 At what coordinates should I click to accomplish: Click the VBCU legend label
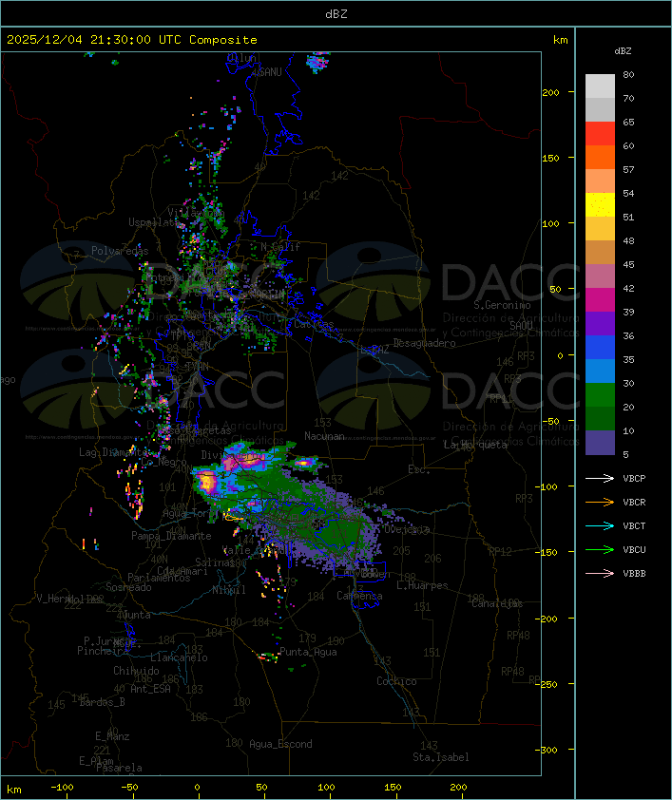point(634,549)
